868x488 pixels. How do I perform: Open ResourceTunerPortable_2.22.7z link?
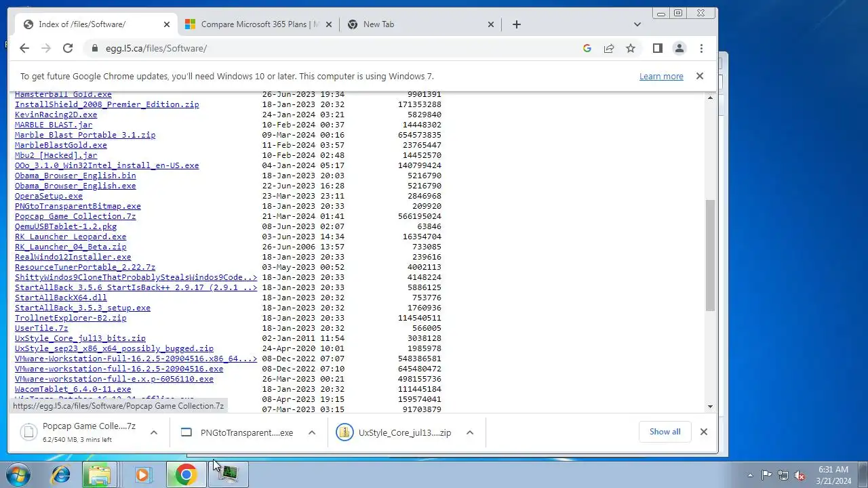click(85, 267)
